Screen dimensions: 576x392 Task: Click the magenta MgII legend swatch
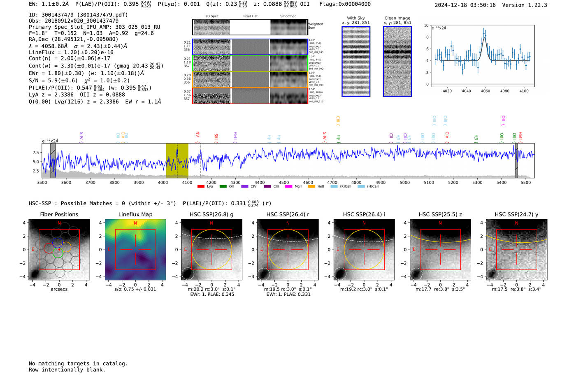click(289, 186)
